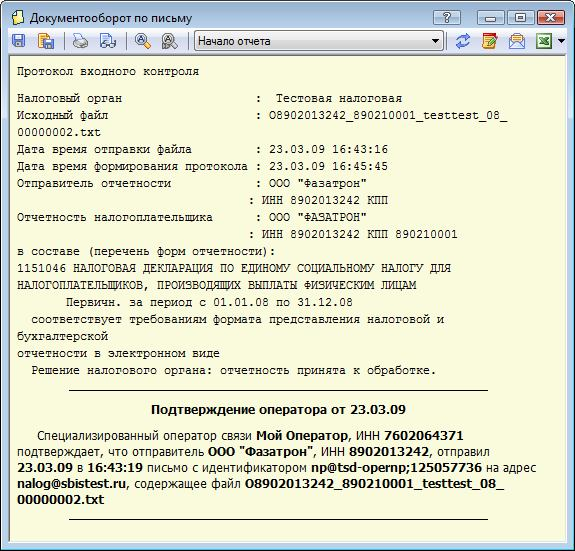Click the Save all documents icon
Screen dimensions: 575x551
tap(46, 41)
